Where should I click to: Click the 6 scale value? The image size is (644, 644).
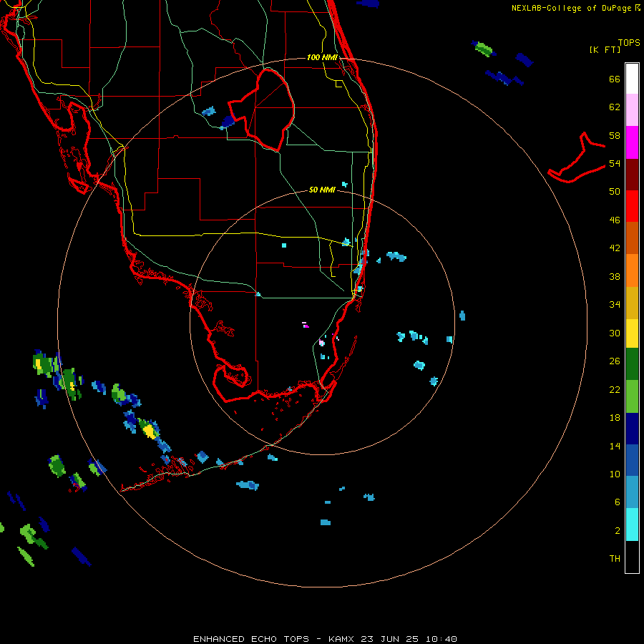point(618,502)
